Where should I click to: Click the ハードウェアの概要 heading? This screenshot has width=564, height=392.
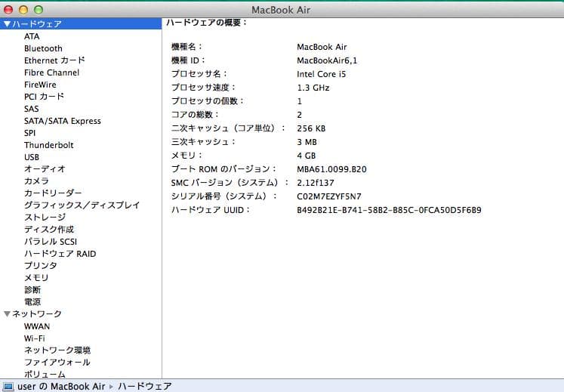pos(206,23)
